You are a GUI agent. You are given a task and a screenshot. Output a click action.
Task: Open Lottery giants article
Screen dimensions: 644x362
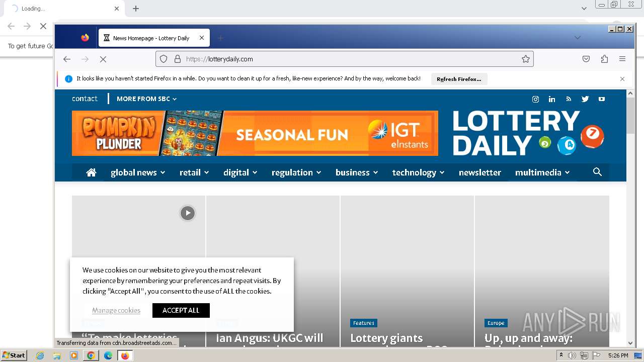(386, 339)
